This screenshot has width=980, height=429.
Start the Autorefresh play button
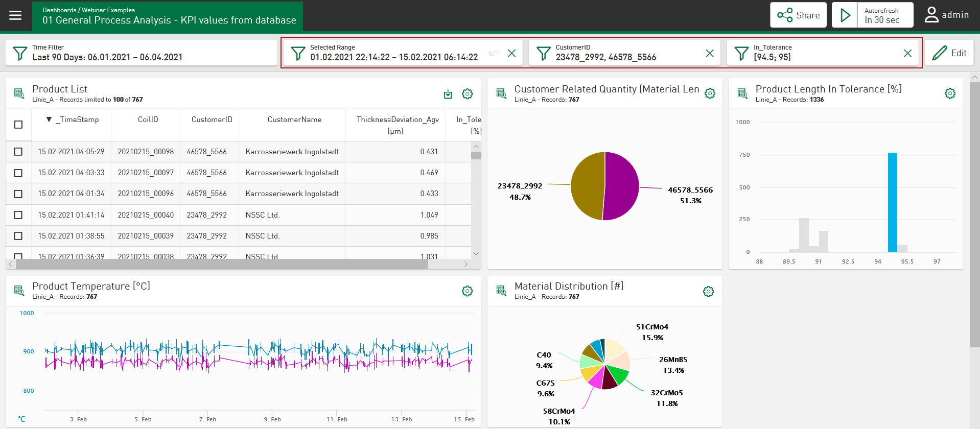coord(846,15)
